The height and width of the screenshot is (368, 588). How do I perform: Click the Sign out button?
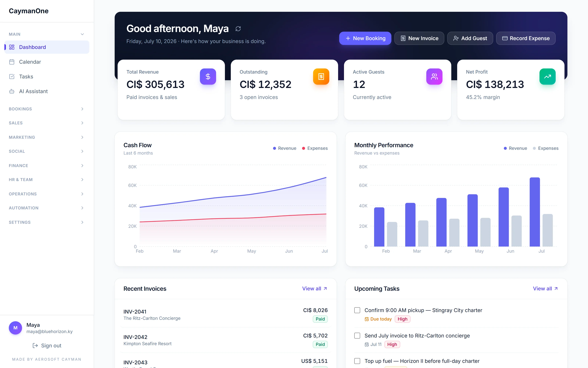point(47,346)
